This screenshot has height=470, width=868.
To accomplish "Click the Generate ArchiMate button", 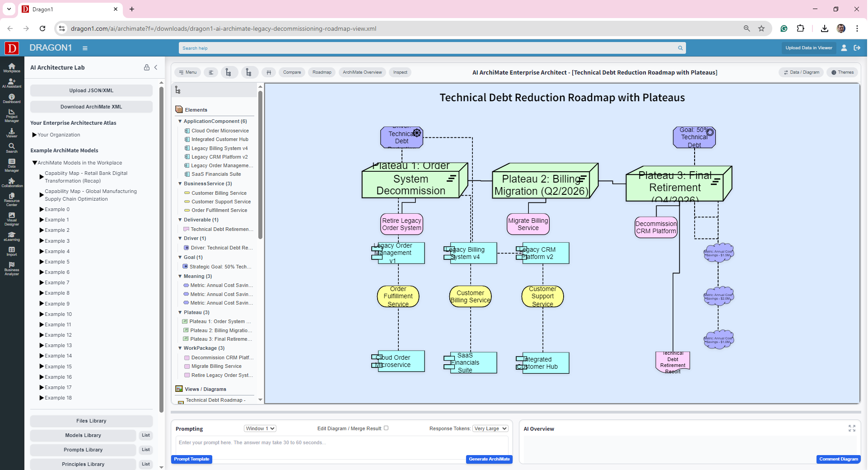I will point(489,459).
